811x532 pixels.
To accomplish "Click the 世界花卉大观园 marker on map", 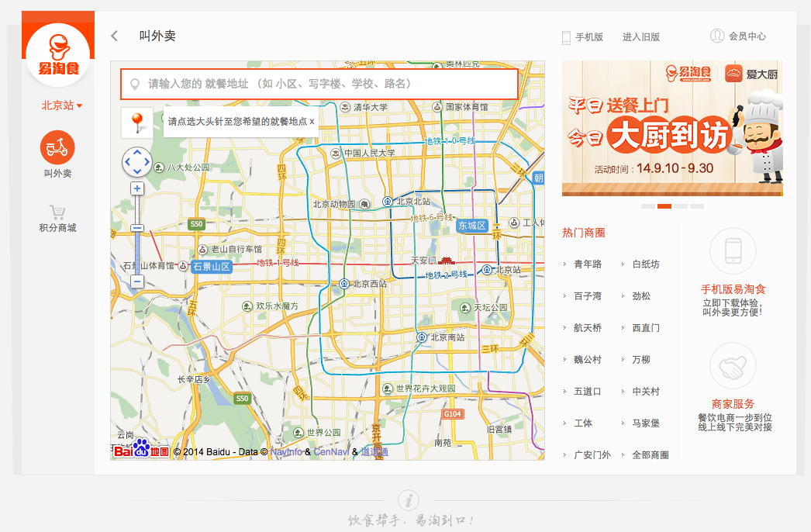I will click(388, 388).
